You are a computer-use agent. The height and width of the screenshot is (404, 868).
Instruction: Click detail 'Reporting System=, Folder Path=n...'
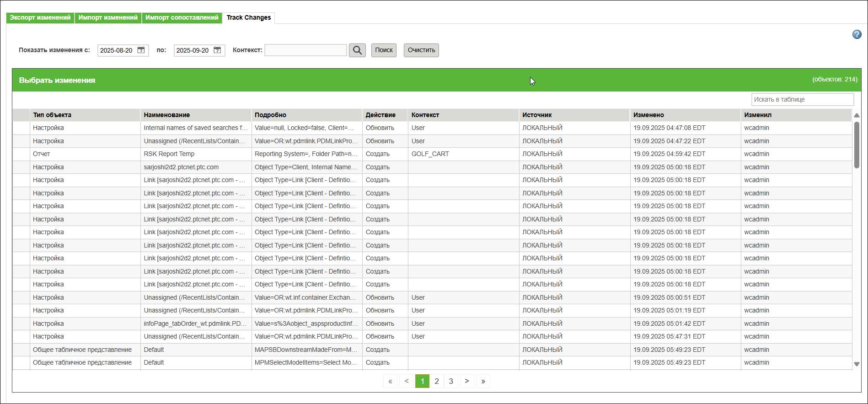pos(306,154)
